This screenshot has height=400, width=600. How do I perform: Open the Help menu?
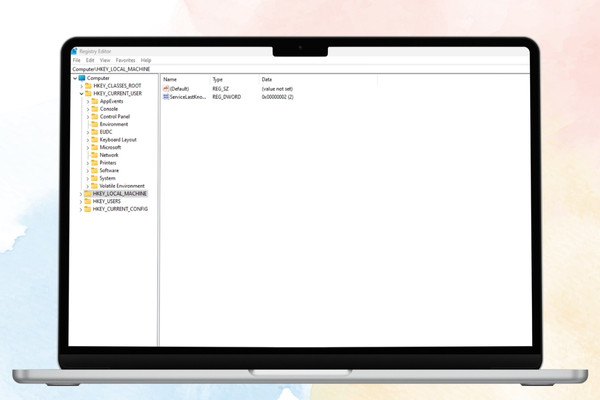(146, 60)
